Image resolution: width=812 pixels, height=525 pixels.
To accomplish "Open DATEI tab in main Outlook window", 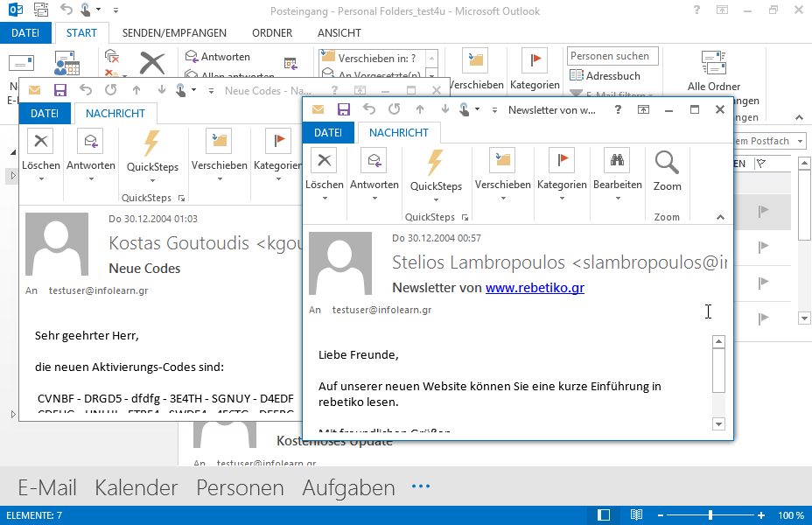I will (x=25, y=32).
